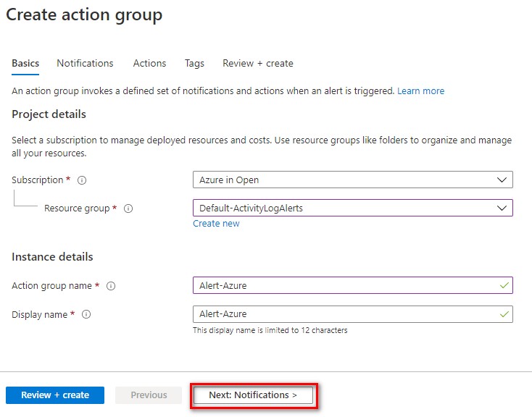Click the green checkmark in Display name field
The height and width of the screenshot is (417, 532).
click(x=504, y=314)
